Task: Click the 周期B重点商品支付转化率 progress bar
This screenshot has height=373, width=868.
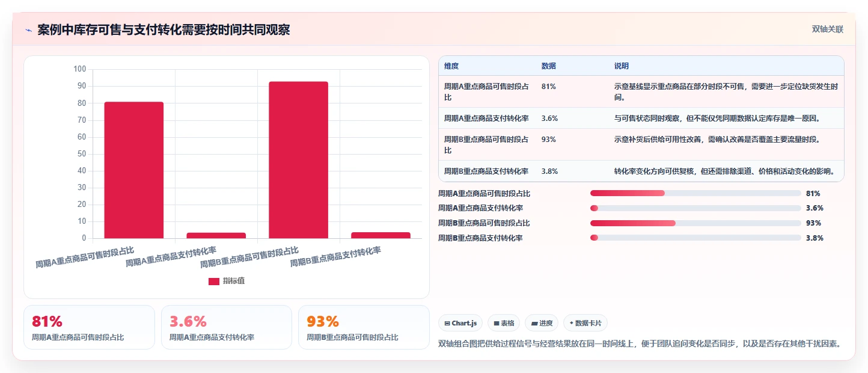Action: (x=695, y=238)
